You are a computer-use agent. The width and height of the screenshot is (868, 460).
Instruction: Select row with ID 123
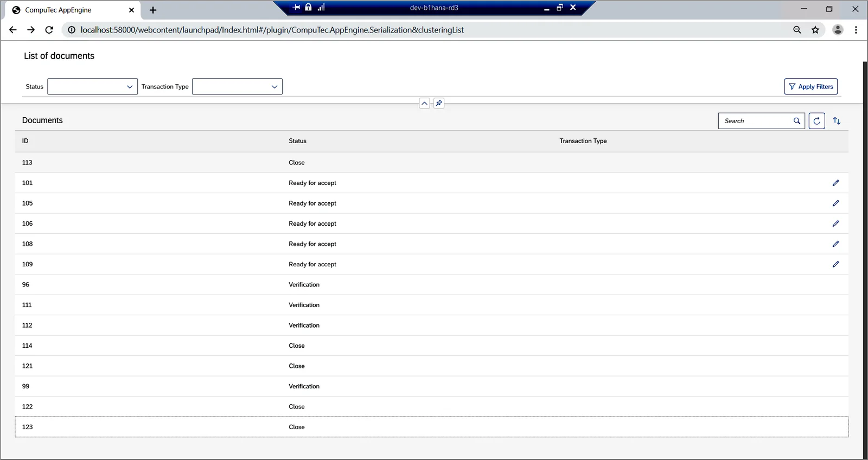[x=431, y=427]
